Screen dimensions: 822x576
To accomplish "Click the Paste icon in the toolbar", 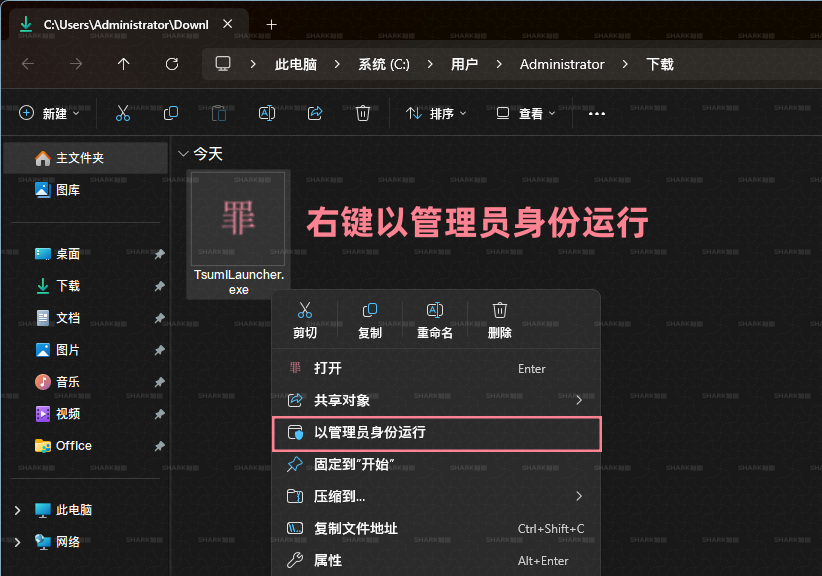I will click(219, 113).
